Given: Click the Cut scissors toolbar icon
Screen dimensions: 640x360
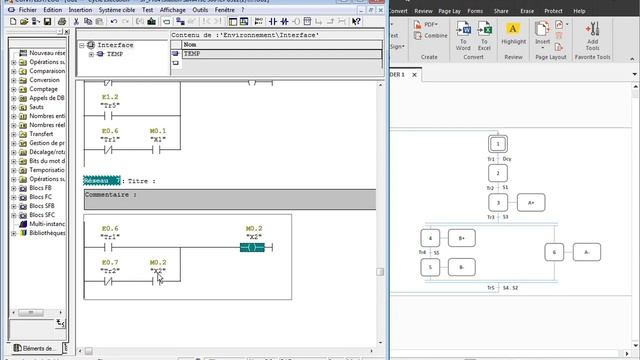Looking at the screenshot, I should (76, 21).
